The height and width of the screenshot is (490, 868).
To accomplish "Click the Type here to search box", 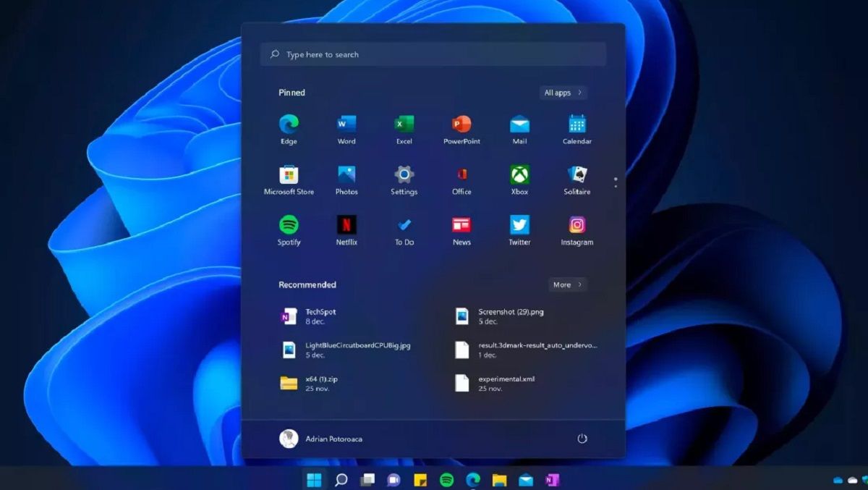I will [x=433, y=54].
